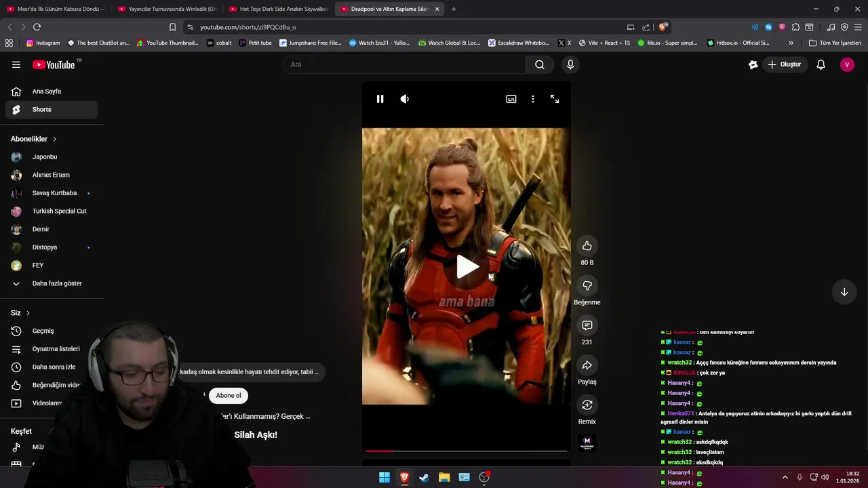Open Brave from the taskbar
The image size is (868, 488).
coord(404,477)
